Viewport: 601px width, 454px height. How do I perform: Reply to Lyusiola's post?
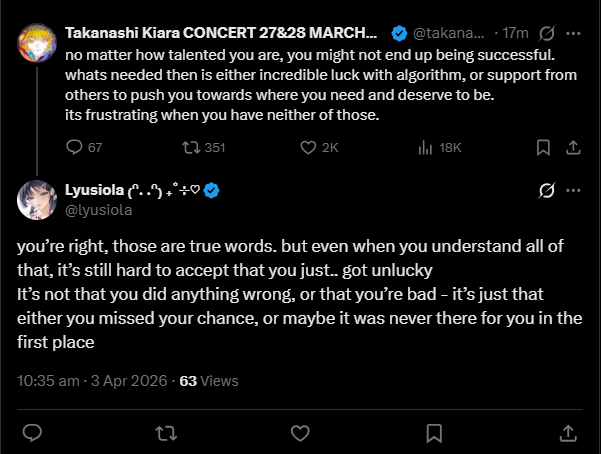point(33,432)
